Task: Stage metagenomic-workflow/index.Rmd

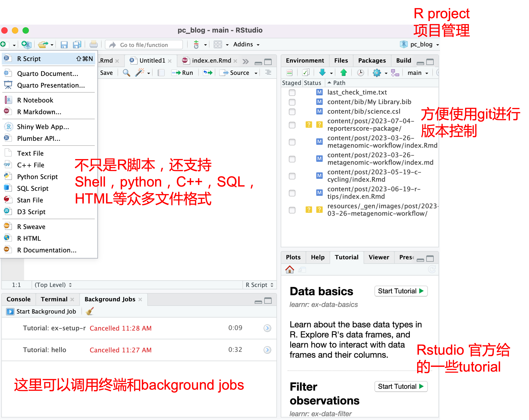Action: pyautogui.click(x=292, y=142)
